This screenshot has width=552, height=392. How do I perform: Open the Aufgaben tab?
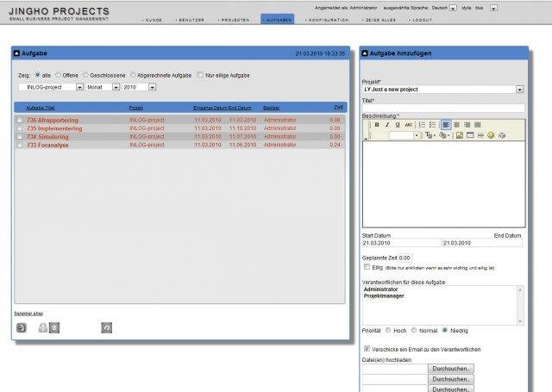278,19
